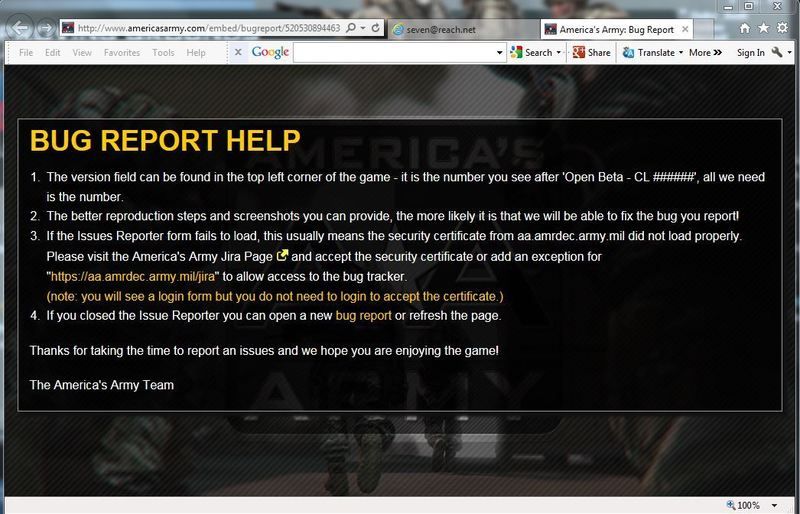Click the Google logo on the toolbar
The width and height of the screenshot is (800, 514).
point(270,52)
